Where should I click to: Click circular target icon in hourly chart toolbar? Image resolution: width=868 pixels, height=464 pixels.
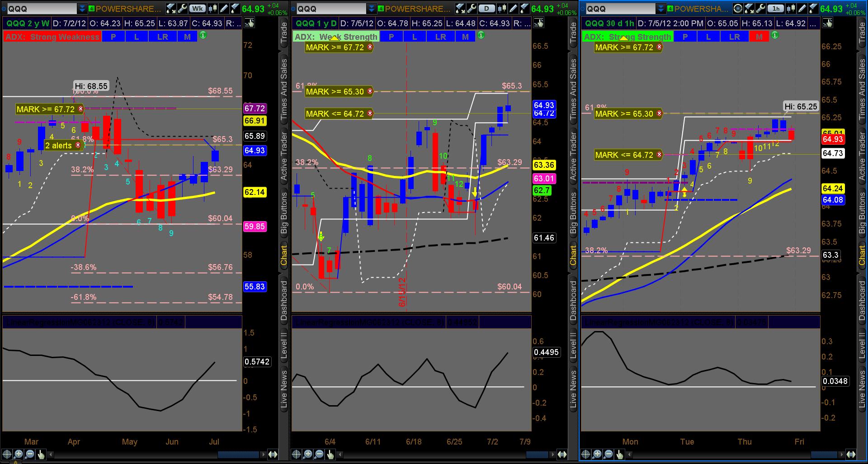click(737, 8)
